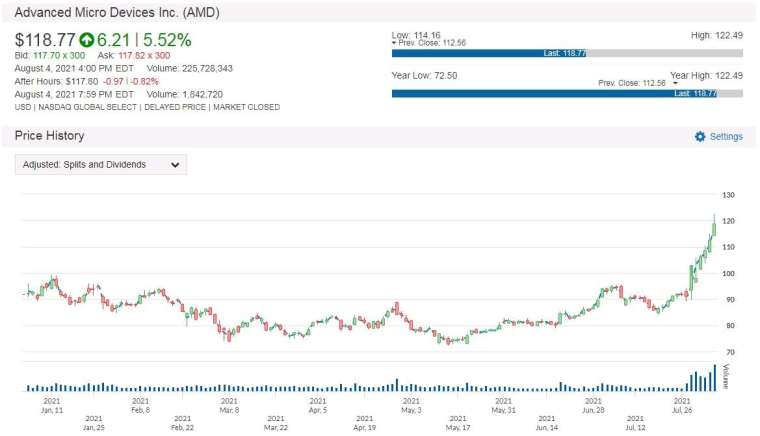Click the Ask 117.82 x 300 value
The image size is (760, 436).
(144, 56)
